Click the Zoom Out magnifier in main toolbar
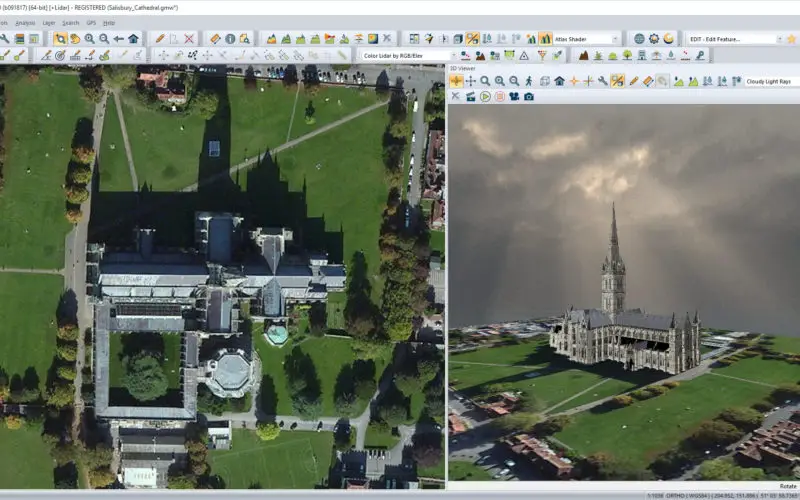Image resolution: width=800 pixels, height=500 pixels. click(104, 39)
